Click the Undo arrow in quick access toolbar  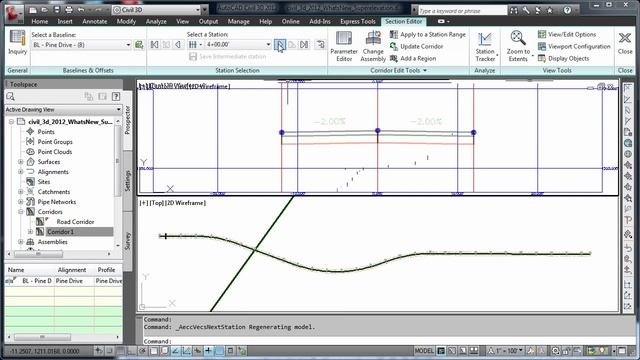81,10
